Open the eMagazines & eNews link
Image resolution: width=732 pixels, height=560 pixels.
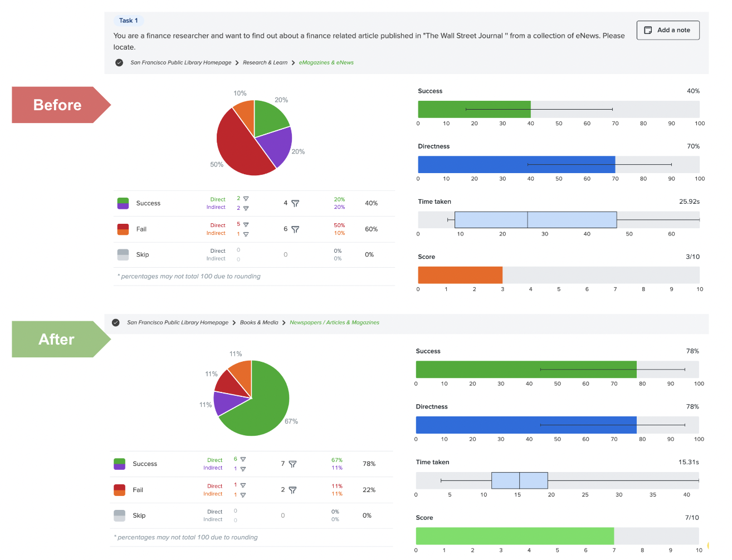pyautogui.click(x=326, y=62)
